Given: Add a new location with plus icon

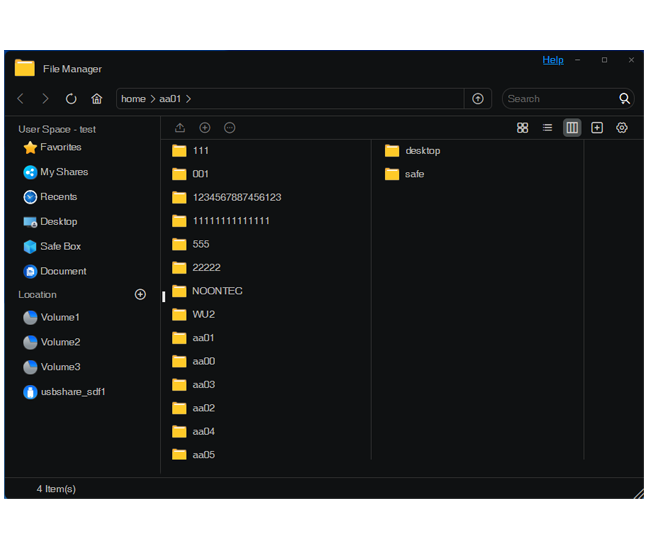Looking at the screenshot, I should (x=140, y=295).
